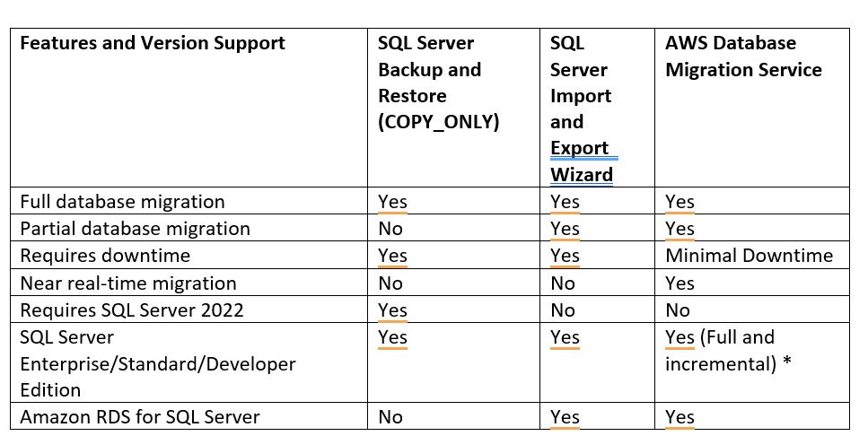Click "Yes" under AWS column for Amazon RDS row

pos(679,416)
